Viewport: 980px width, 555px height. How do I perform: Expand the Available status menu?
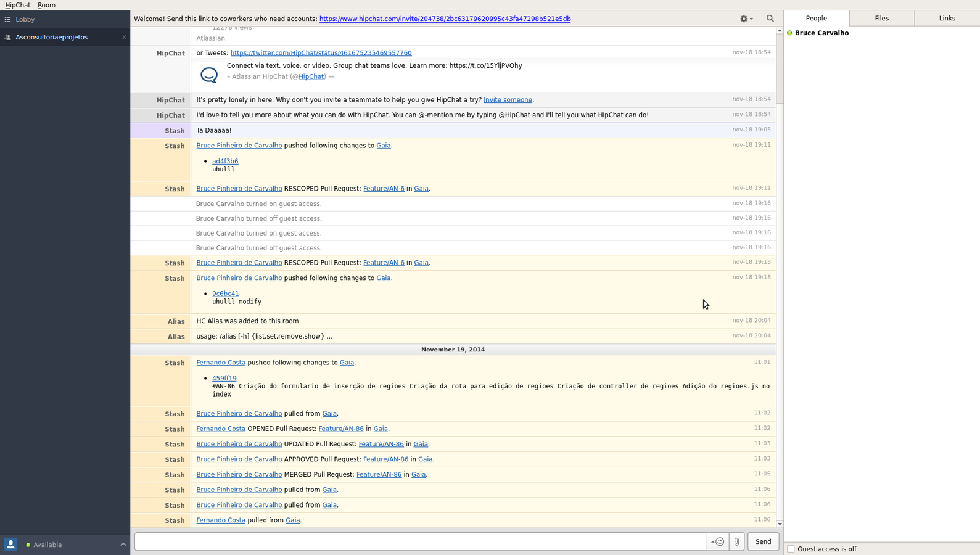pos(123,545)
